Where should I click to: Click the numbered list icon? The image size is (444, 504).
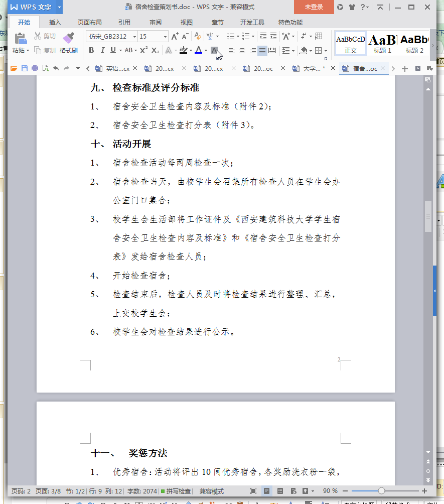245,36
